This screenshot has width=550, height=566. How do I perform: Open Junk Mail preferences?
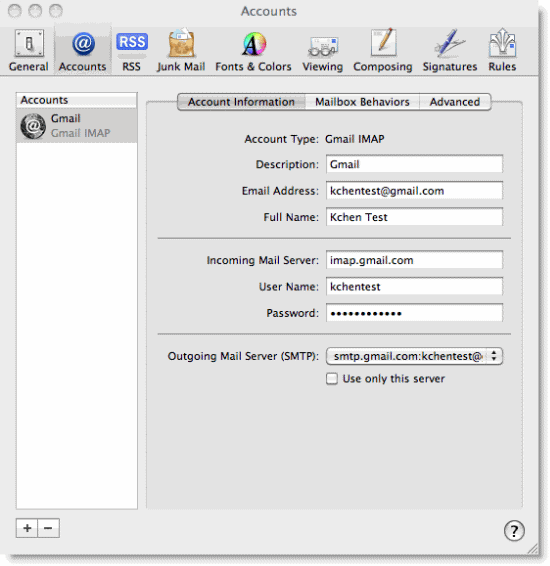(181, 51)
